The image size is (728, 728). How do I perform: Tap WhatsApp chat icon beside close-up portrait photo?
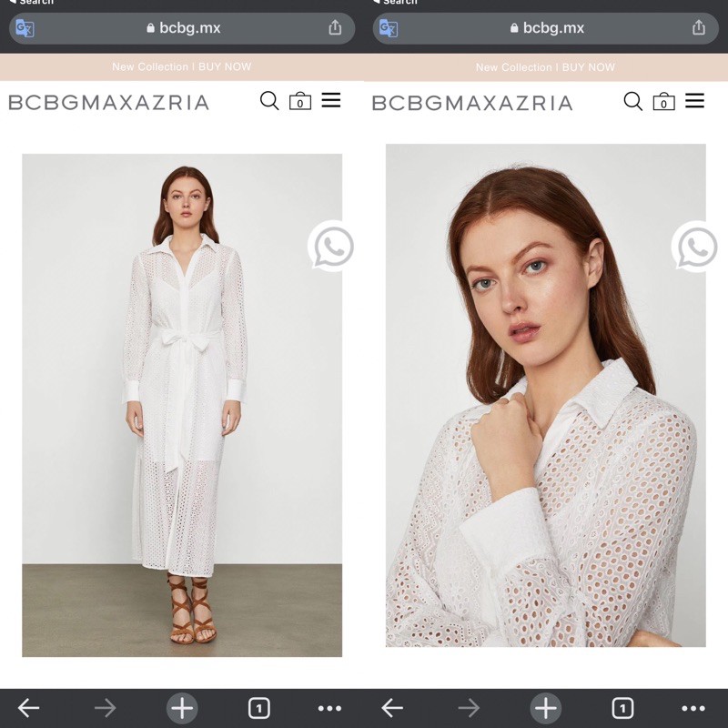696,247
